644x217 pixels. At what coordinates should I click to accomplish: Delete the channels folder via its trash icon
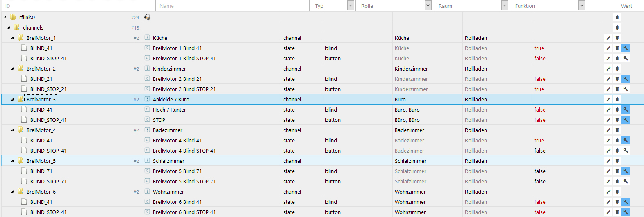coord(617,27)
